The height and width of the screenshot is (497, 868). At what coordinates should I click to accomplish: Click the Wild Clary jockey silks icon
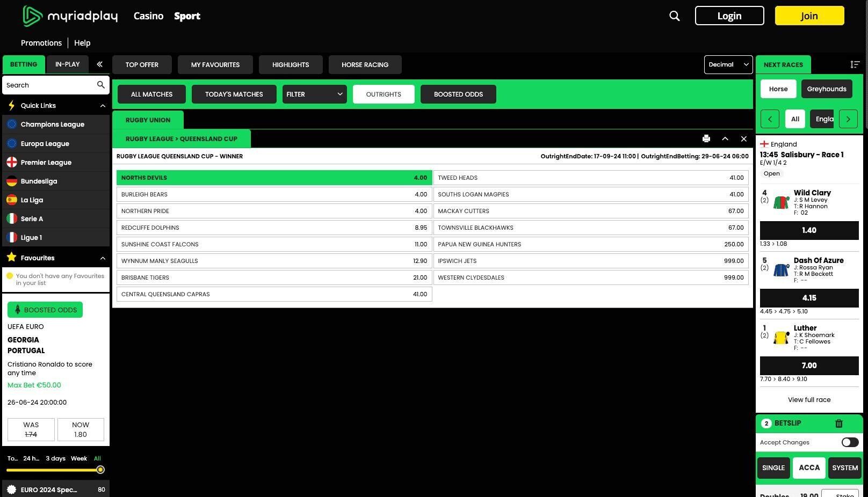point(781,202)
